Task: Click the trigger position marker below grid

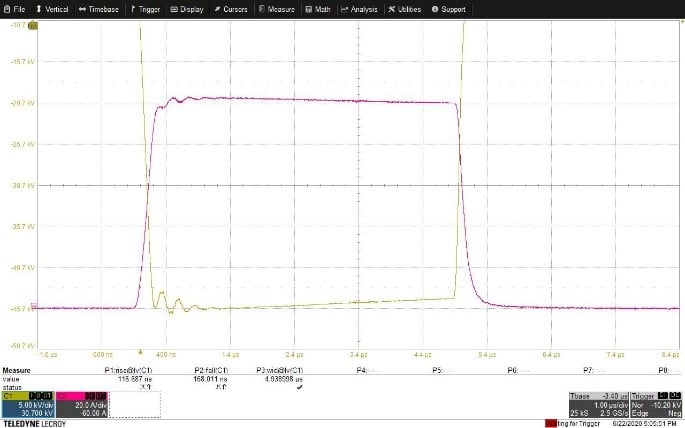Action: tap(141, 351)
